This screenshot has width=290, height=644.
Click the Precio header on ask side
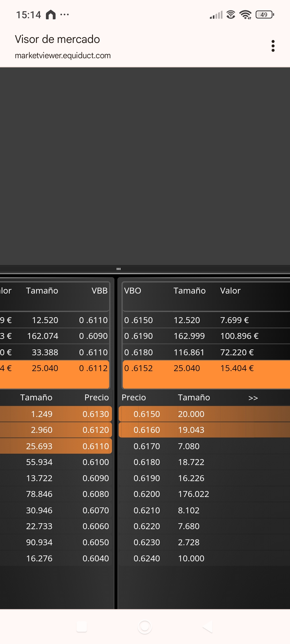pyautogui.click(x=133, y=397)
